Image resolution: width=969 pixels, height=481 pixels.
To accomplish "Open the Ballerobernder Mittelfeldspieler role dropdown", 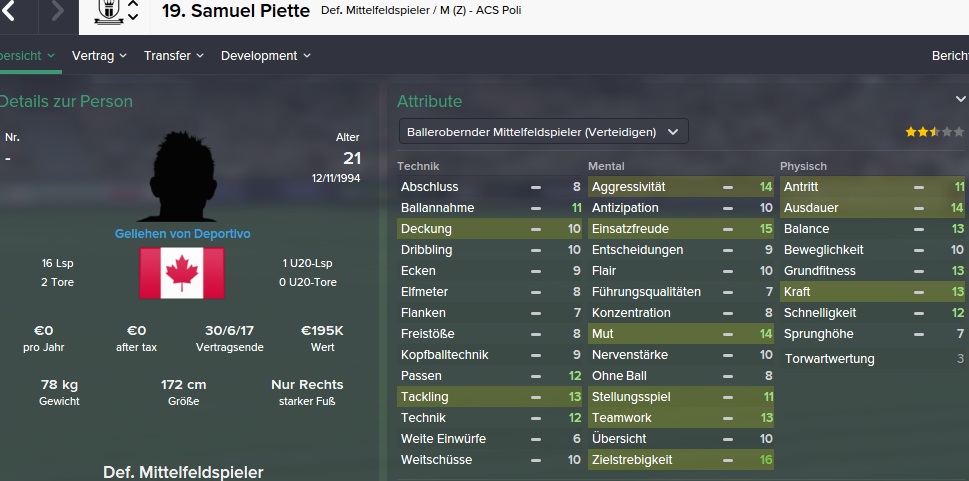I will pyautogui.click(x=542, y=131).
